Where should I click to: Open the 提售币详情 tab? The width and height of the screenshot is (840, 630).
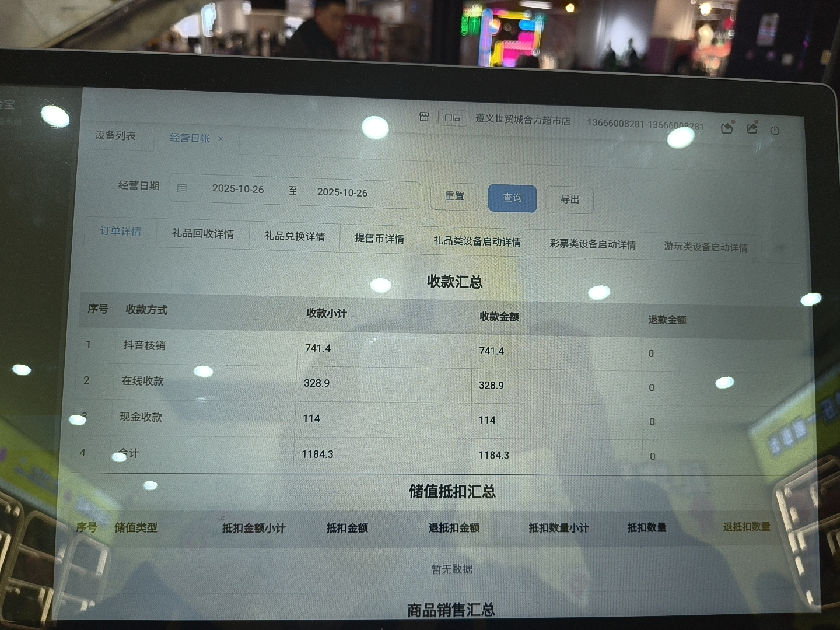click(379, 239)
